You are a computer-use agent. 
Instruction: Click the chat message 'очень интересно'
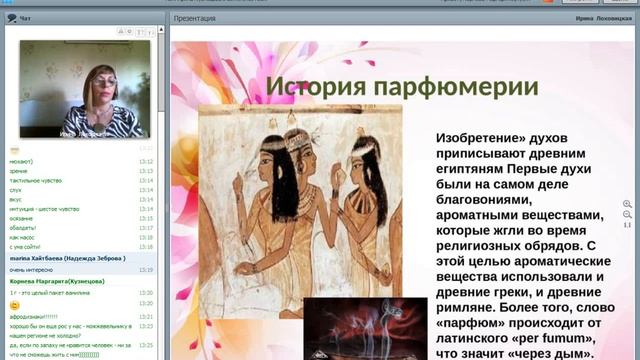(x=31, y=270)
